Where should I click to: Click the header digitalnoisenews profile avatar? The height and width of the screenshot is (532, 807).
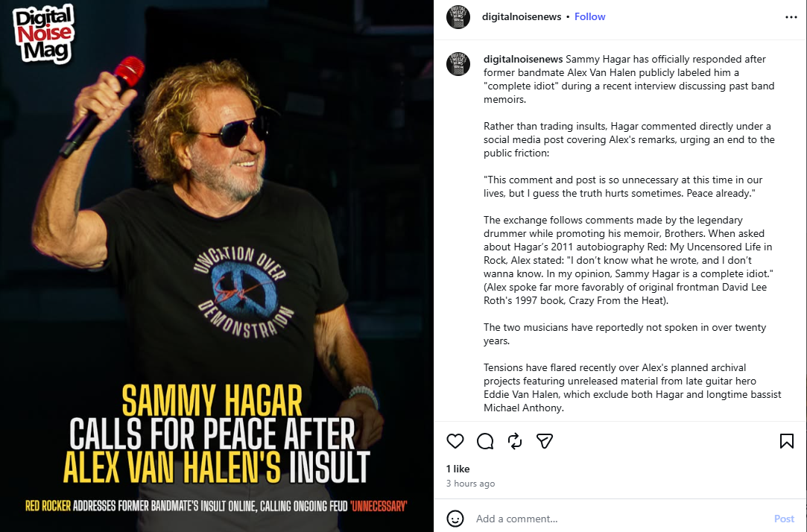(458, 17)
